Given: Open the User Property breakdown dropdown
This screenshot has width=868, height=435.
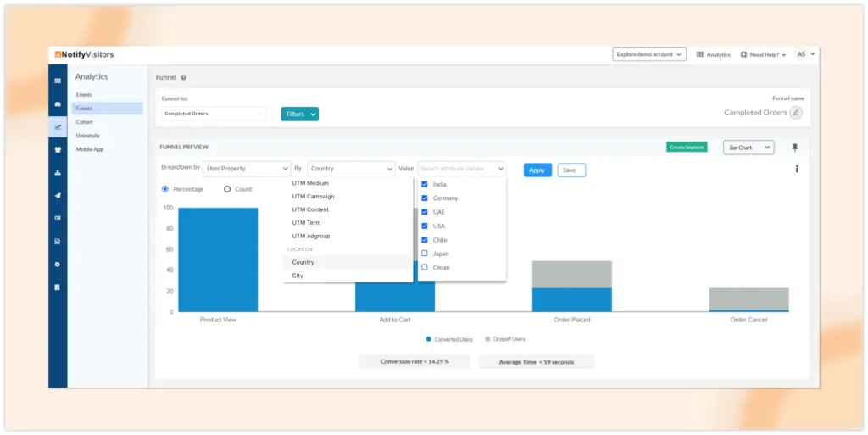Looking at the screenshot, I should 246,169.
